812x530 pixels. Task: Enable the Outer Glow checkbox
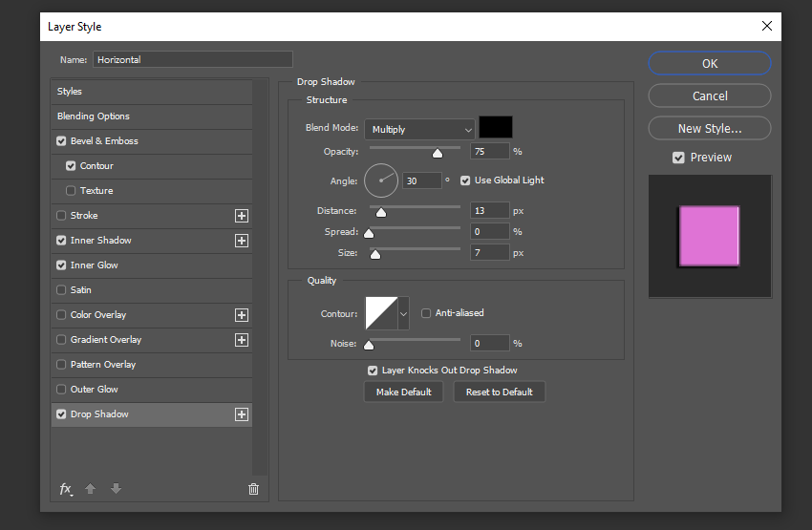tap(61, 390)
